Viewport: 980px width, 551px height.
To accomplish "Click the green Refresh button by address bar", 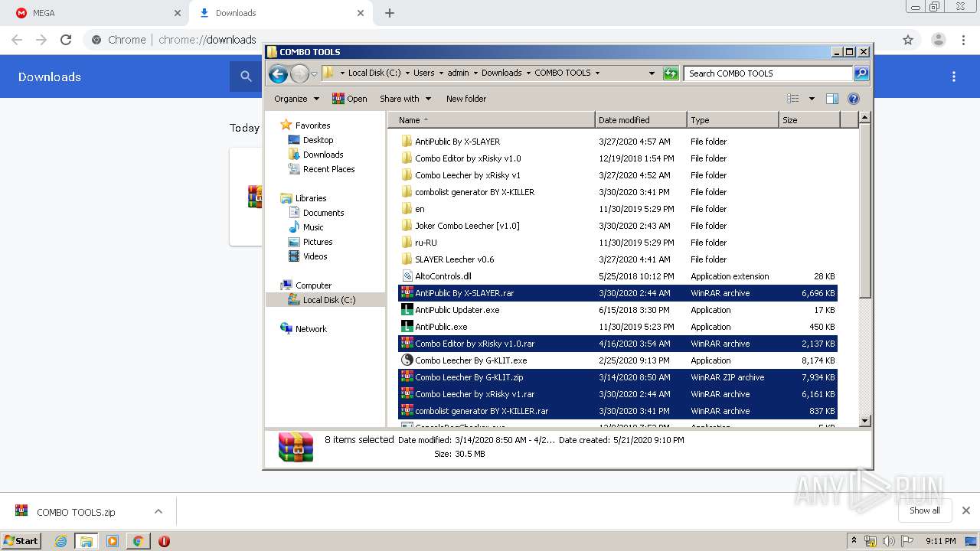I will pyautogui.click(x=671, y=73).
